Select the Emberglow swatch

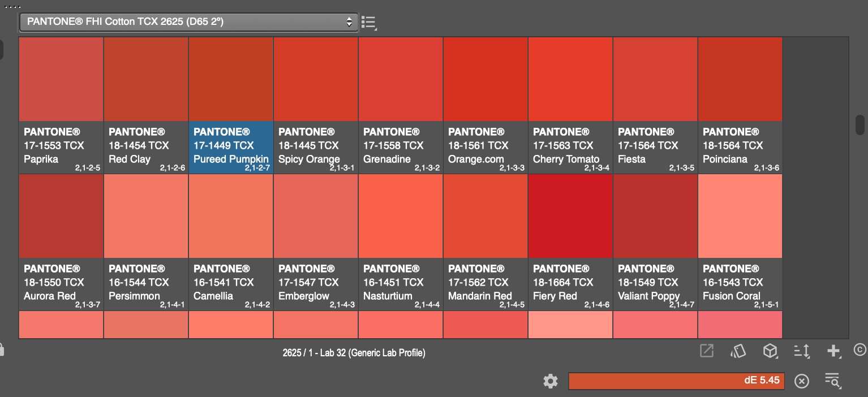coord(316,216)
